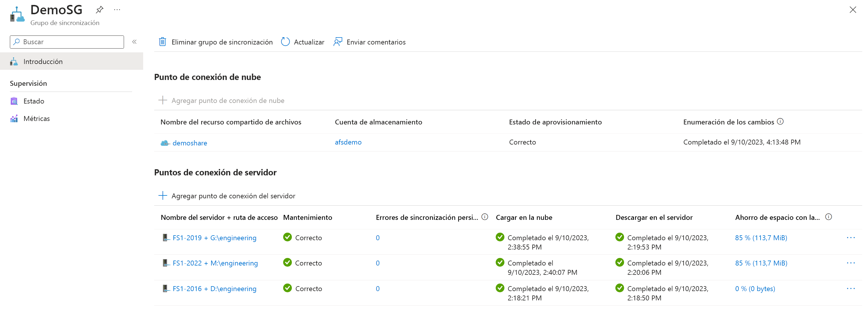Image resolution: width=868 pixels, height=310 pixels.
Task: Open the more options ellipsis beside DemoSG
Action: (x=117, y=10)
